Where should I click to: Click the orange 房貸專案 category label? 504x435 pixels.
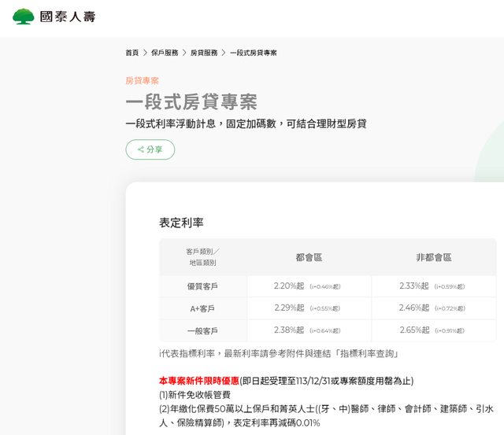tap(142, 80)
